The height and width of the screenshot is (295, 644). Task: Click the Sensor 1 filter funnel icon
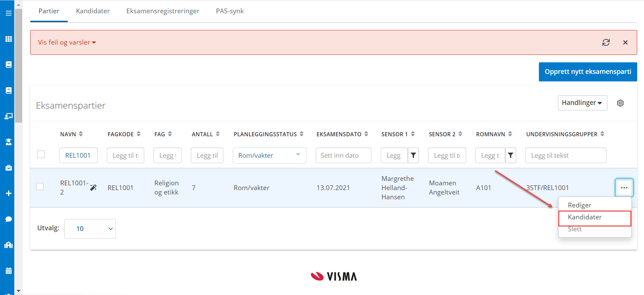tap(413, 155)
